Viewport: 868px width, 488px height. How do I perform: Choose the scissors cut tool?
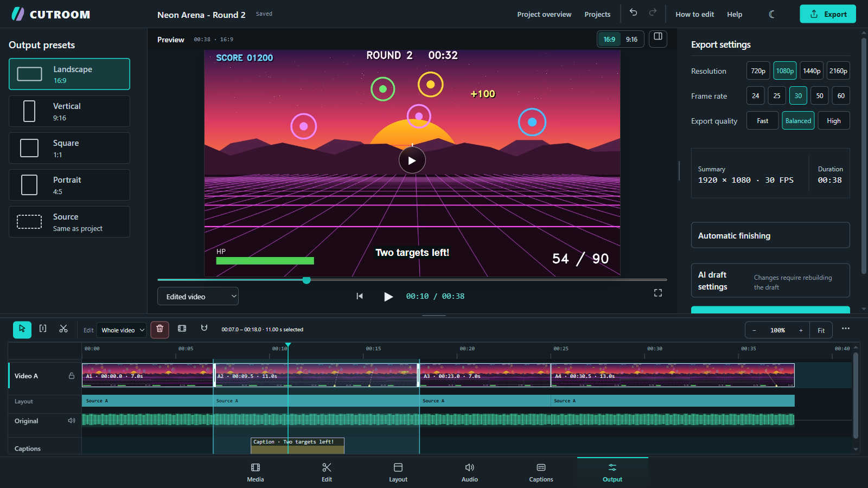[x=63, y=329]
